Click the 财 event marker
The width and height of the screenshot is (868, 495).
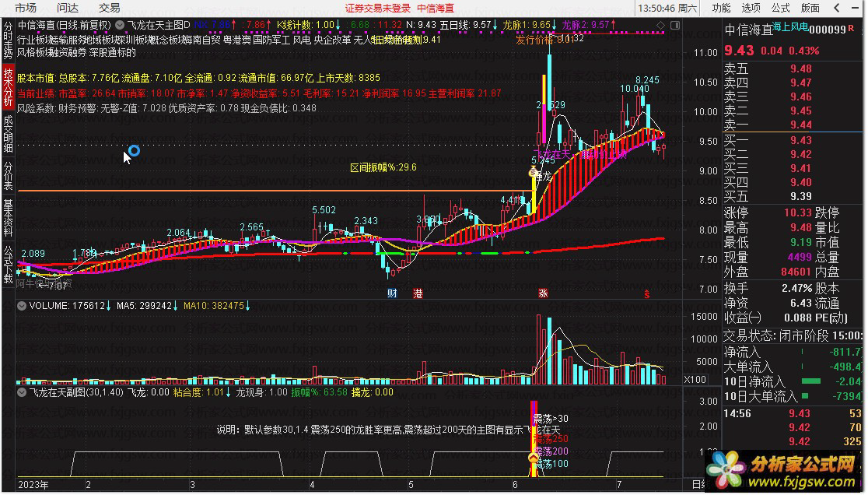[392, 293]
